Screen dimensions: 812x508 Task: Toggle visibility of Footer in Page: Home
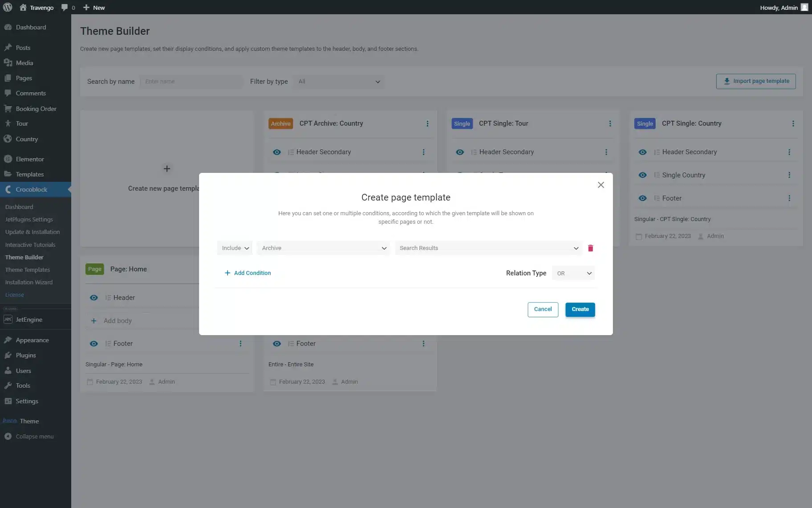coord(93,344)
